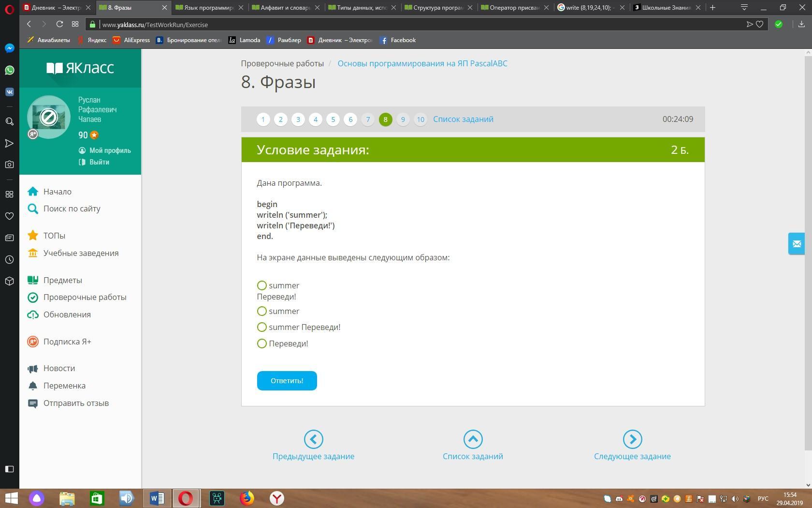The image size is (812, 508).
Task: Select the answer 'summer' followed by 'Переведи!' on new line
Action: [262, 285]
